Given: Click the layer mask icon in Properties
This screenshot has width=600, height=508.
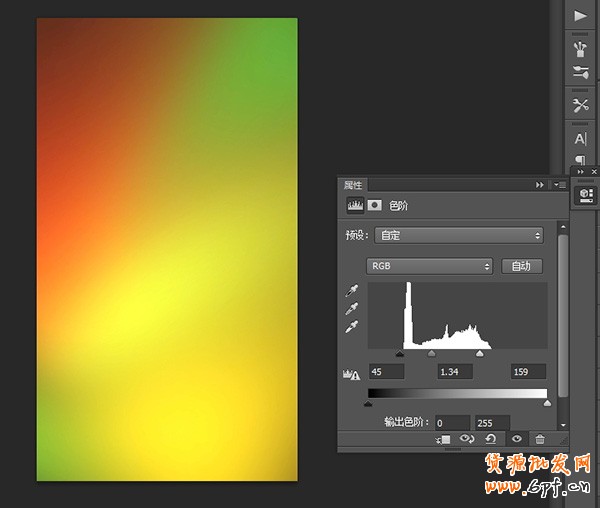Looking at the screenshot, I should (375, 205).
